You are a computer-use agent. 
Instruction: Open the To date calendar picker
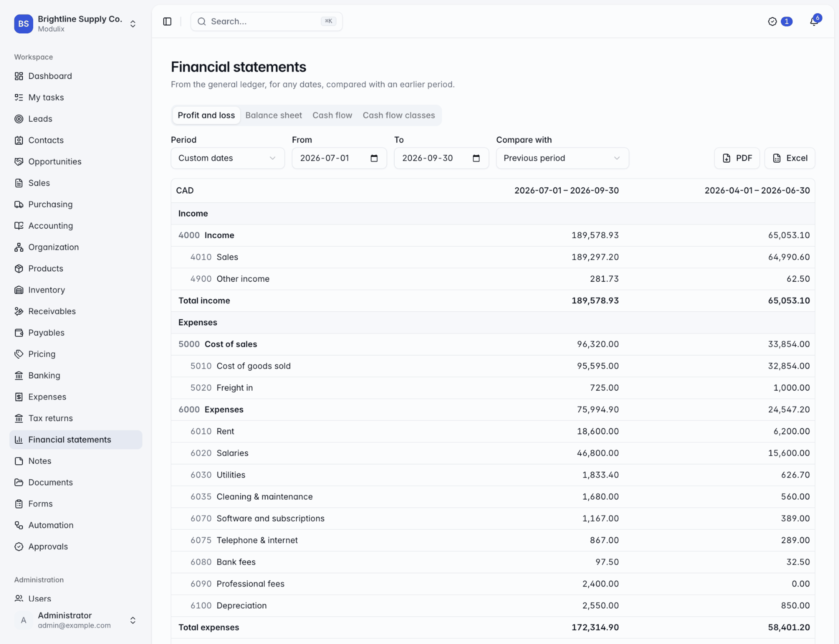[x=476, y=158]
